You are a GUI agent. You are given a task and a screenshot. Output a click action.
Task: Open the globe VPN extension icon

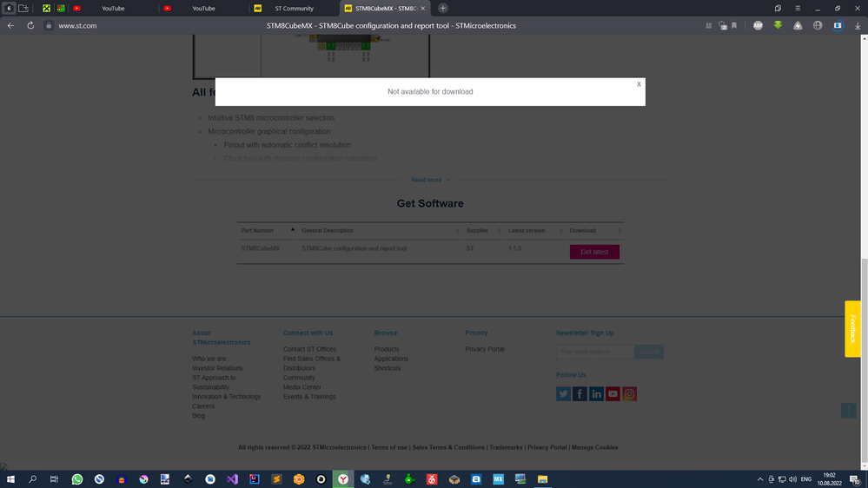click(818, 25)
